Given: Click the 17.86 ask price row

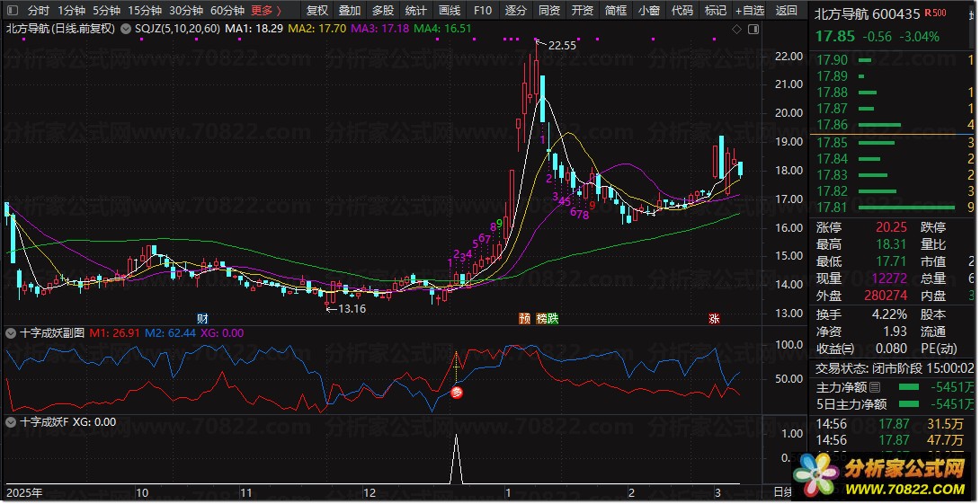Looking at the screenshot, I should click(x=895, y=125).
